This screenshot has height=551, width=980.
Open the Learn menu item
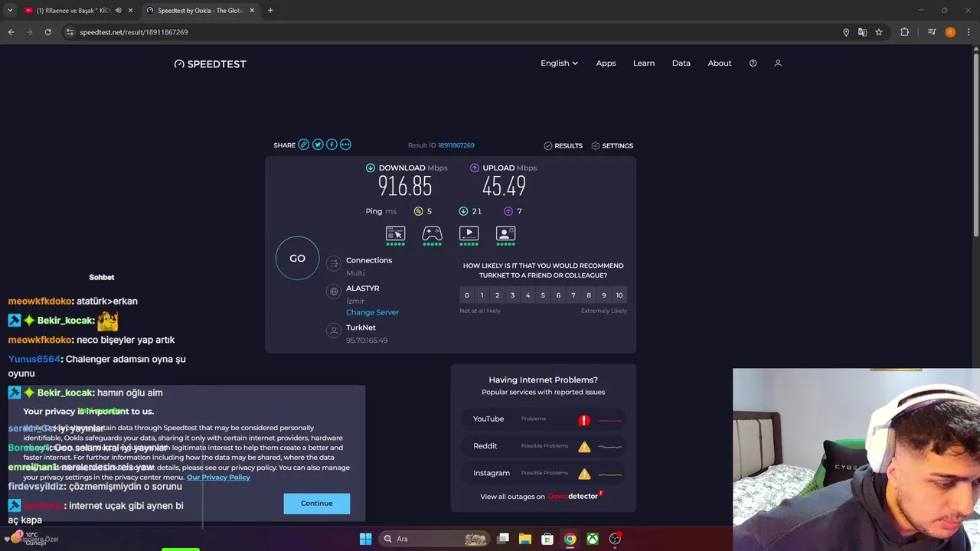click(644, 63)
